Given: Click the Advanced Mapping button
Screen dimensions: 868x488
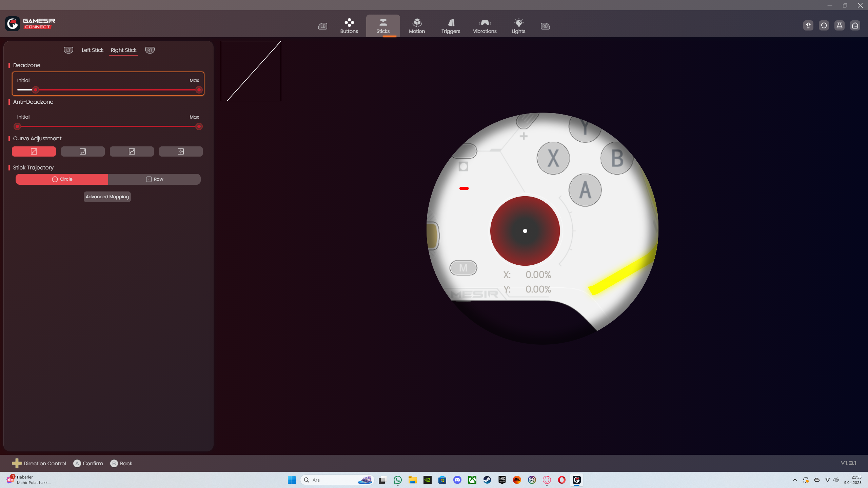Looking at the screenshot, I should point(107,197).
